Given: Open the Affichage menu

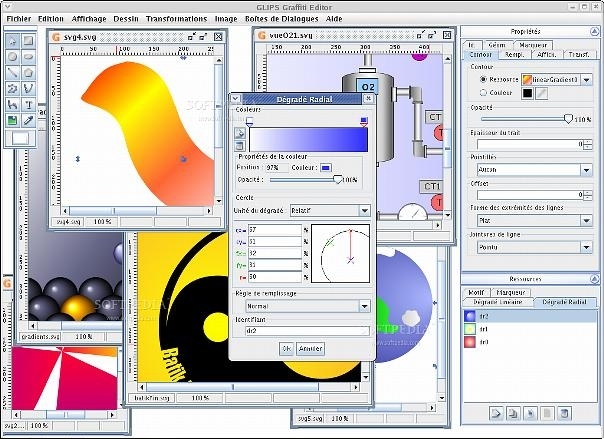Looking at the screenshot, I should pos(89,19).
